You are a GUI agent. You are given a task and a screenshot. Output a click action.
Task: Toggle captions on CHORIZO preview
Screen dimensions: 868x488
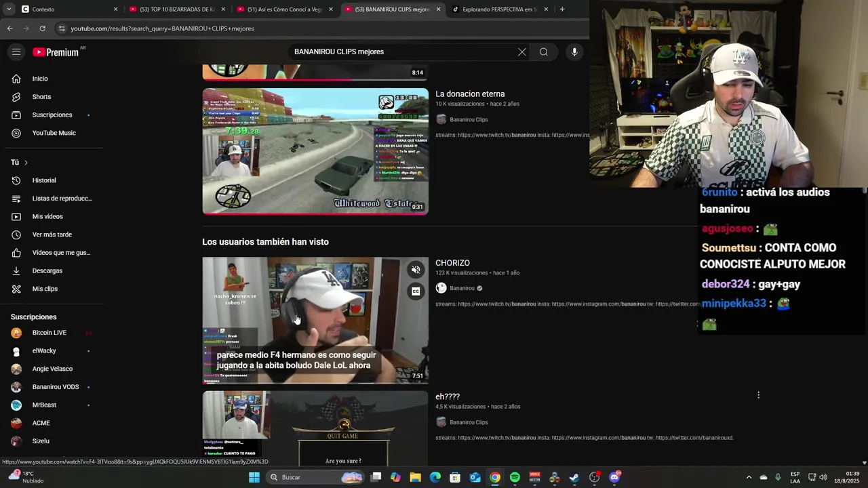tap(416, 291)
